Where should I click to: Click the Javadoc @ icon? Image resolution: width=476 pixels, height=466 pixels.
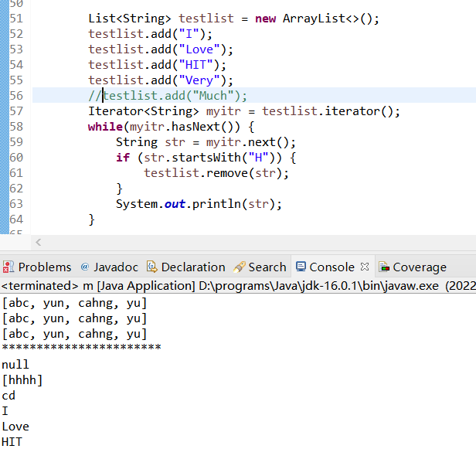point(85,267)
